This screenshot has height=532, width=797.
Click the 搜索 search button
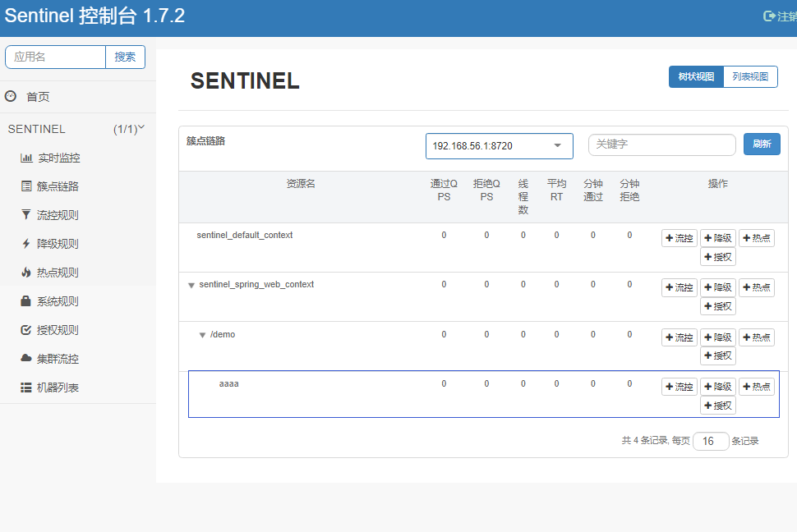pyautogui.click(x=125, y=57)
